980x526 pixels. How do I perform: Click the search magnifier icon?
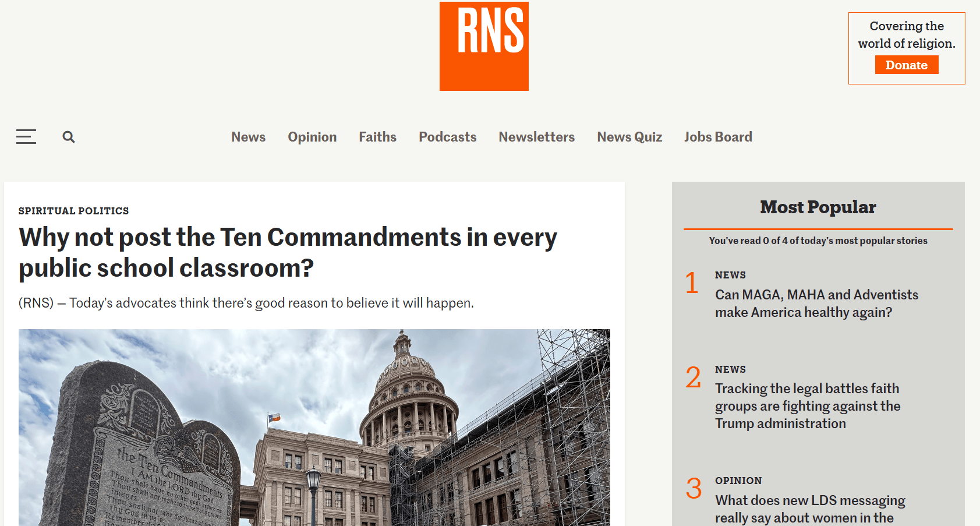coord(69,137)
